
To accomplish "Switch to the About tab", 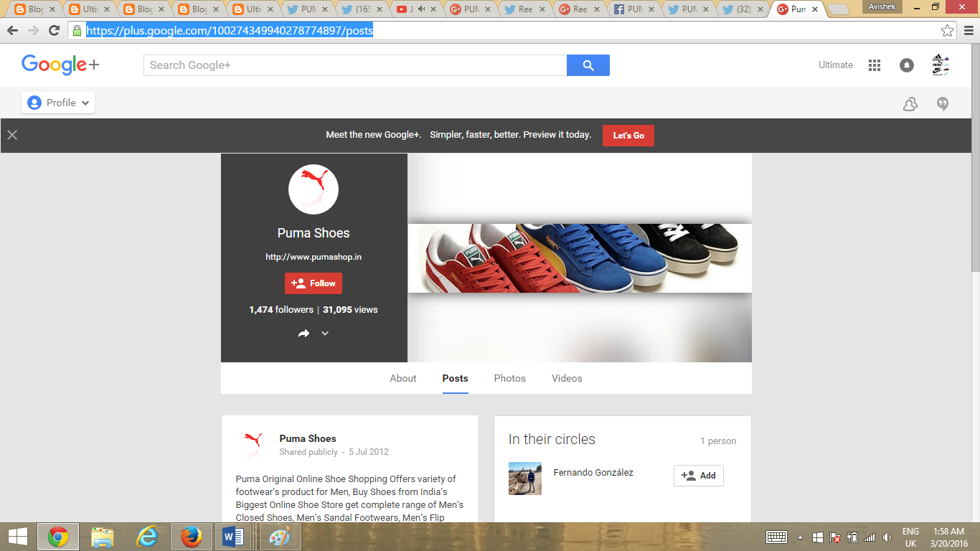I will (x=402, y=378).
